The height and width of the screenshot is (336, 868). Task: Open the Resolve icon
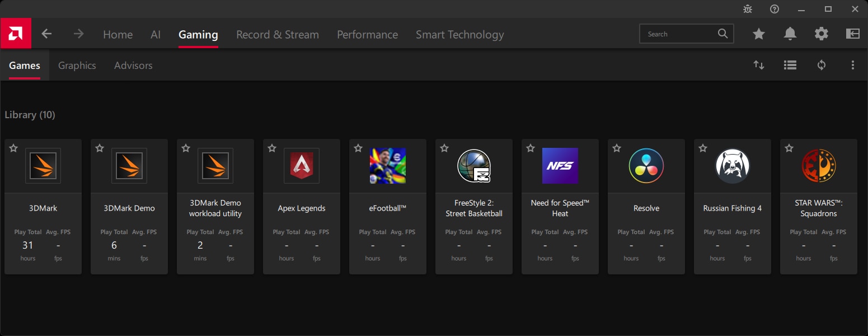(646, 166)
